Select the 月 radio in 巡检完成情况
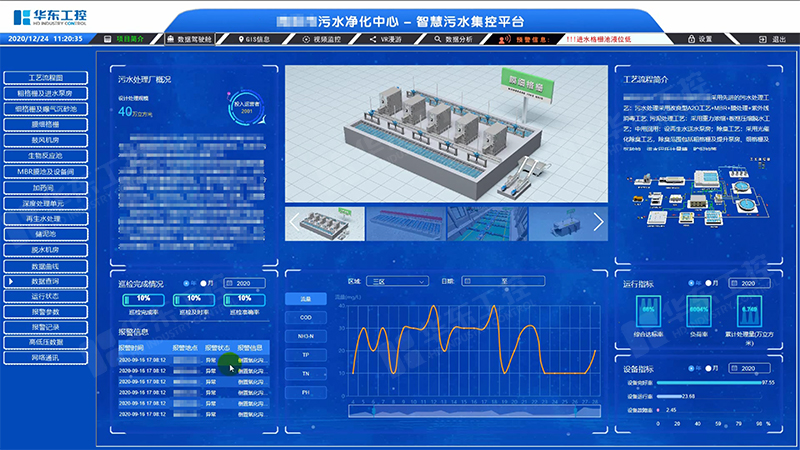This screenshot has height=450, width=800. tap(203, 283)
